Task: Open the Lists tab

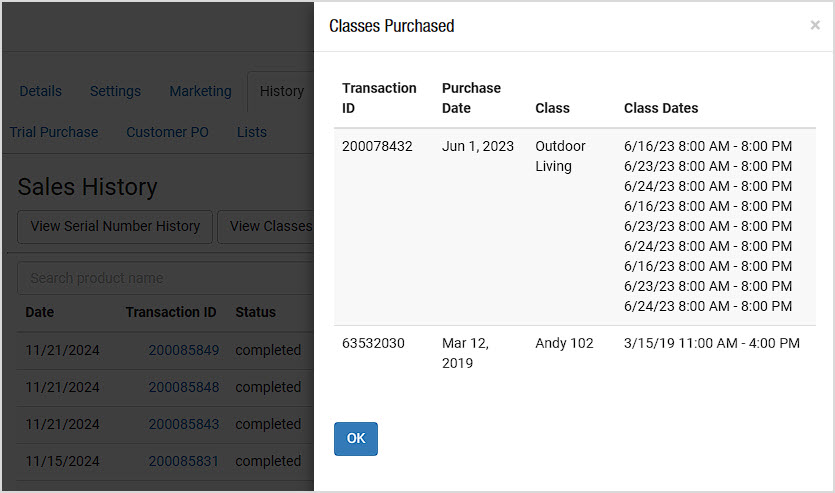Action: click(252, 132)
